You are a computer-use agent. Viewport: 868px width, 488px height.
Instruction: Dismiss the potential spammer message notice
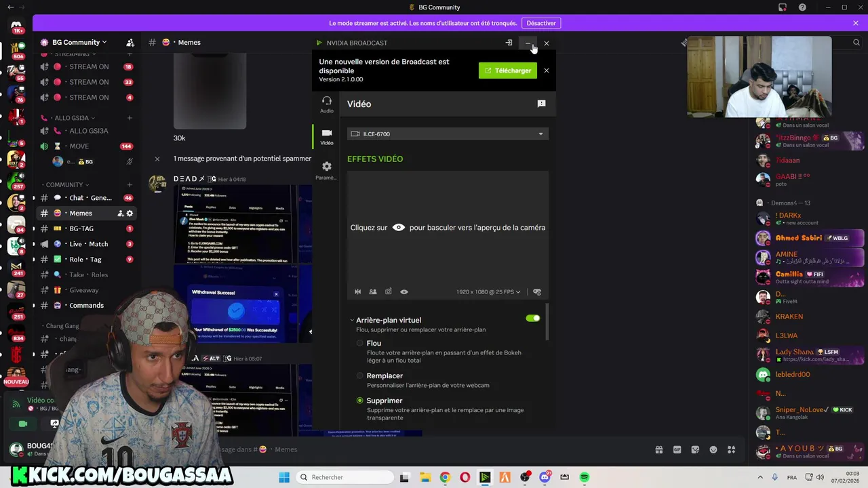157,159
